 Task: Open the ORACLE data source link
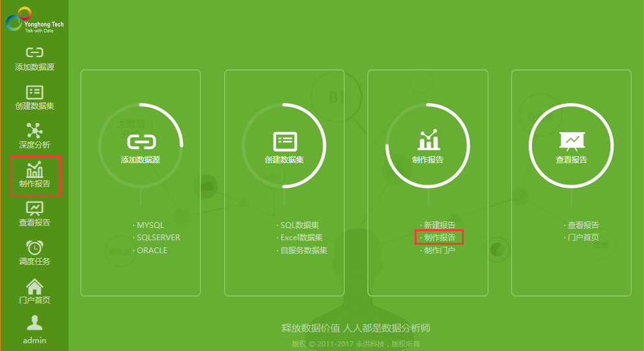point(152,251)
